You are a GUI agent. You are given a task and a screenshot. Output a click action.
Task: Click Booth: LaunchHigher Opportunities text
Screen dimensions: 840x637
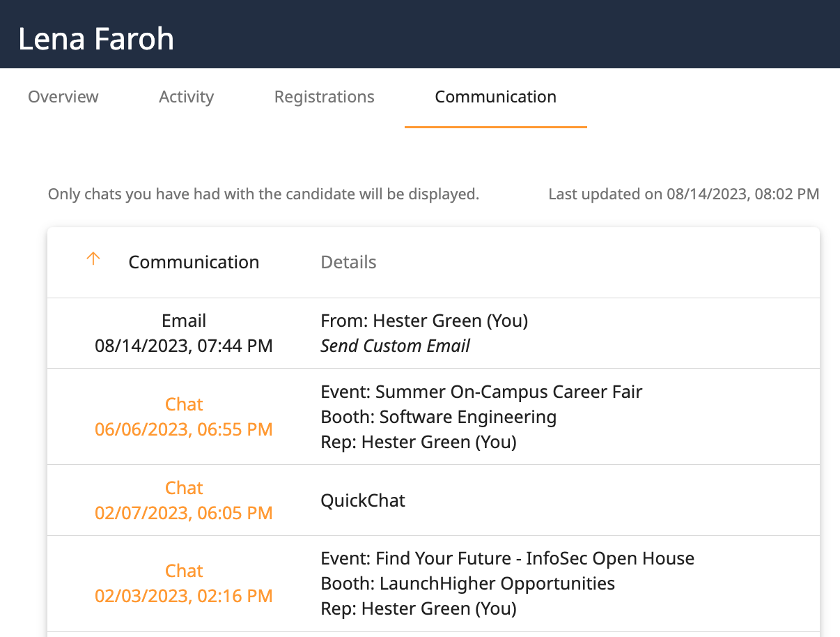pos(467,583)
